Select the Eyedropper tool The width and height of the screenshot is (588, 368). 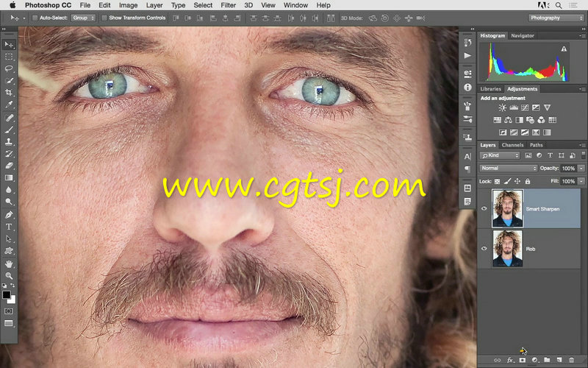coord(9,105)
